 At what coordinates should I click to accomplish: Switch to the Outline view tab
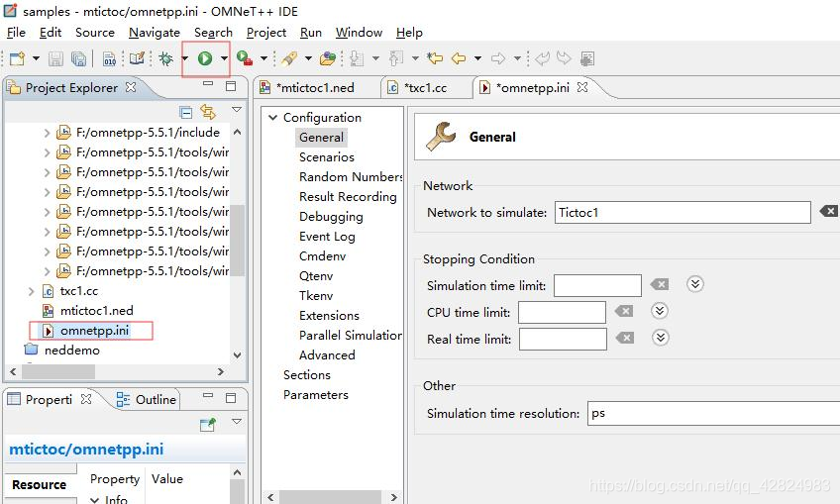pos(146,400)
